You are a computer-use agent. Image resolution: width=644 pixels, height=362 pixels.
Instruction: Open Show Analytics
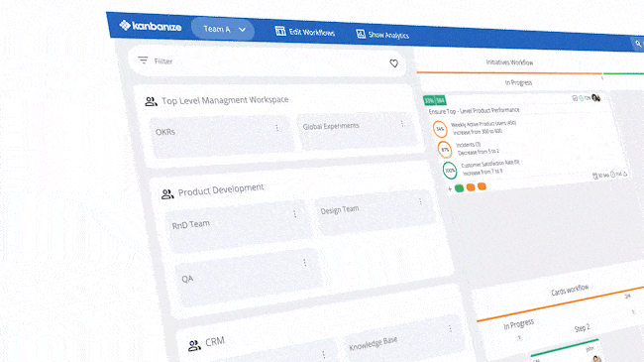tap(382, 35)
